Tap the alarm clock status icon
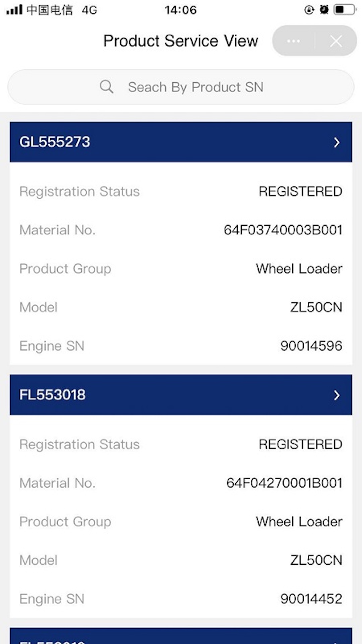362x644 pixels. tap(324, 9)
